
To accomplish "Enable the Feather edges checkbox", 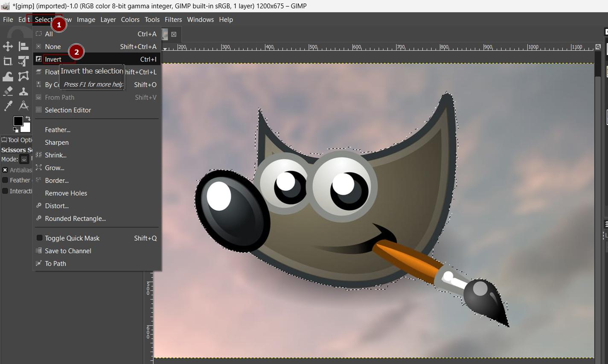I will click(x=5, y=180).
